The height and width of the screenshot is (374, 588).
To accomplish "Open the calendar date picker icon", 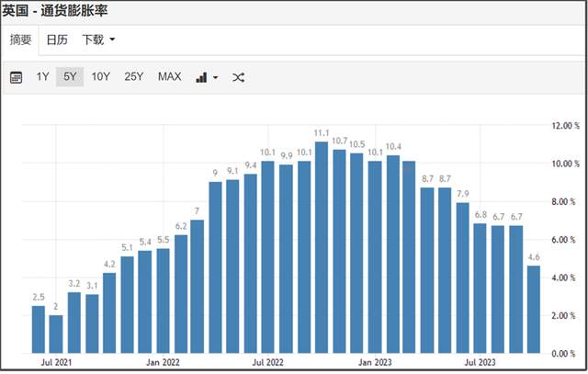I will click(17, 77).
